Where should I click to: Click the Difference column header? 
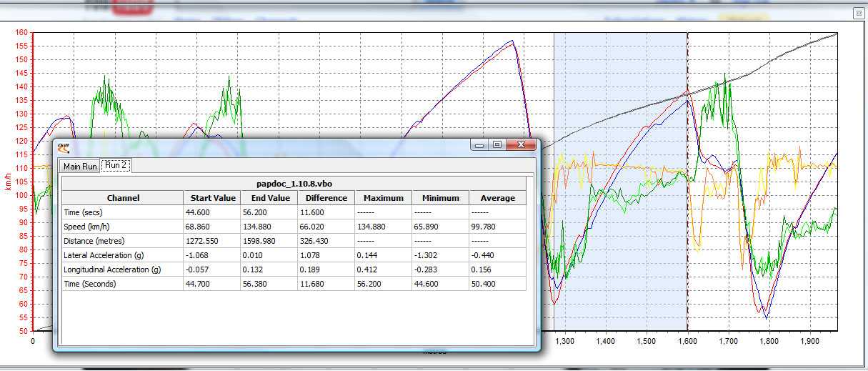point(326,198)
